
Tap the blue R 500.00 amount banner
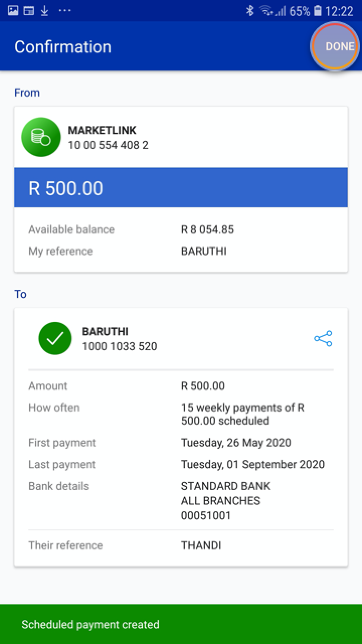(x=181, y=188)
